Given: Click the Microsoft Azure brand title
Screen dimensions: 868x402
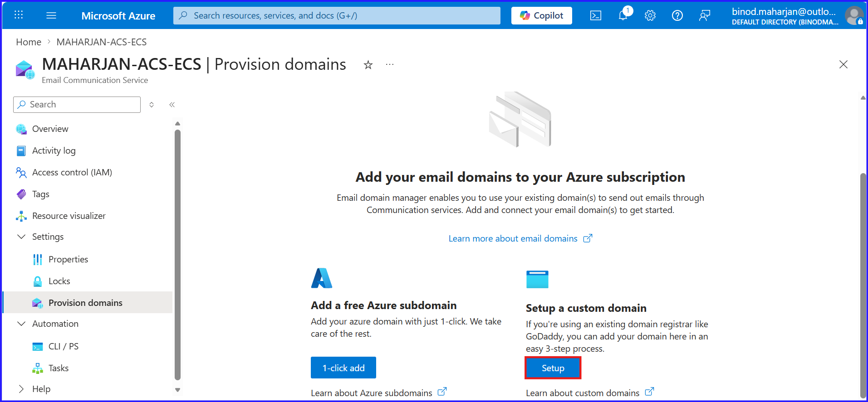Looking at the screenshot, I should tap(118, 16).
